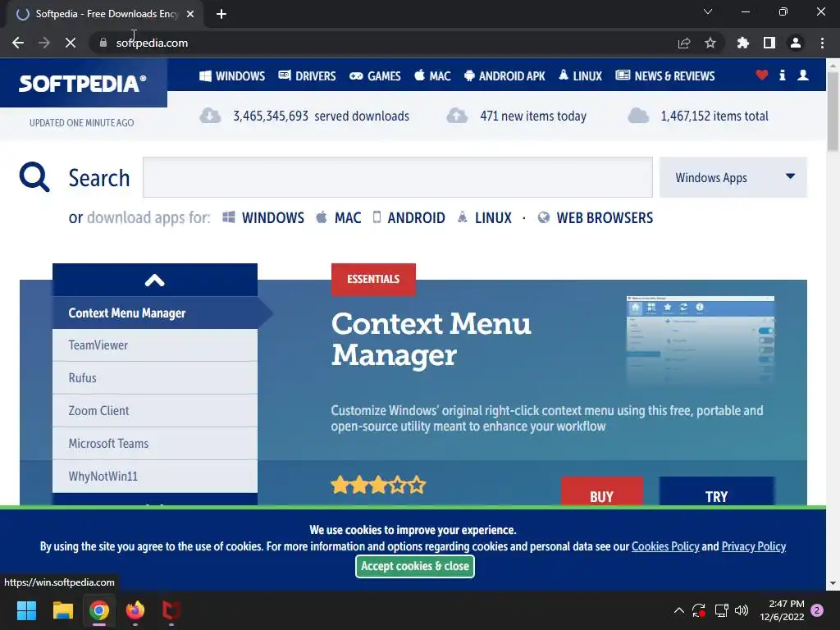View the Context Menu Manager screenshot thumbnail

[701, 340]
